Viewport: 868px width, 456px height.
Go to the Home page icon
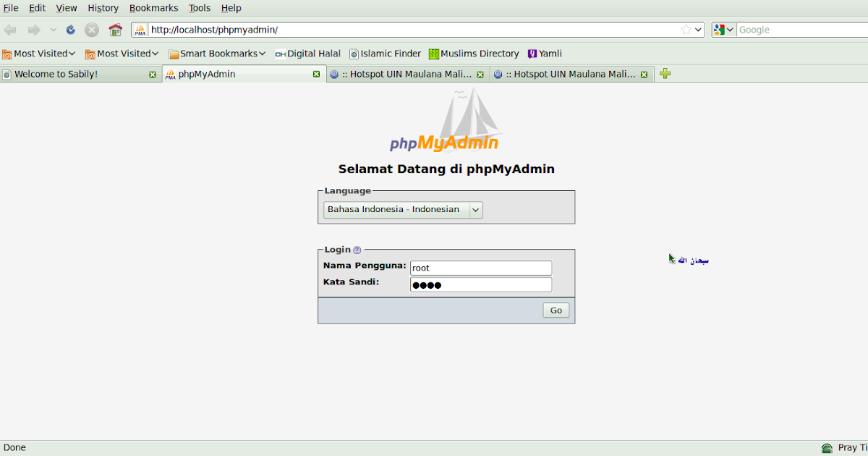coord(115,30)
